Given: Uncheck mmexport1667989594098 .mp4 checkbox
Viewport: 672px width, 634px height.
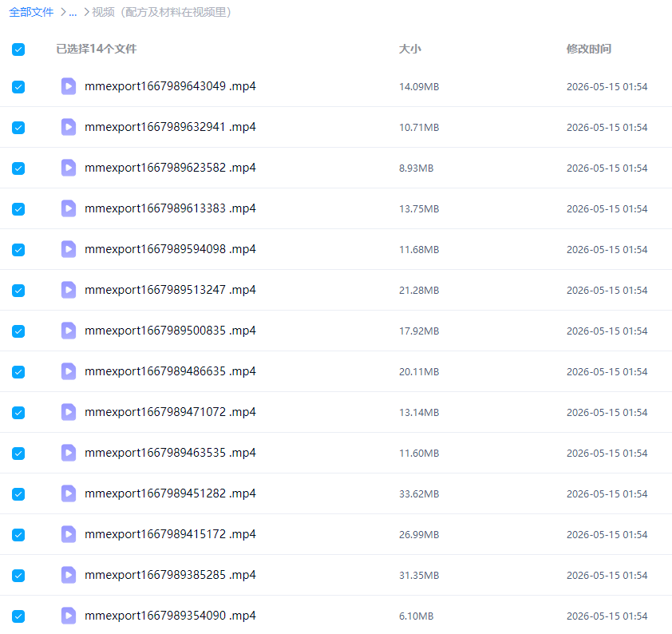Looking at the screenshot, I should pyautogui.click(x=18, y=250).
